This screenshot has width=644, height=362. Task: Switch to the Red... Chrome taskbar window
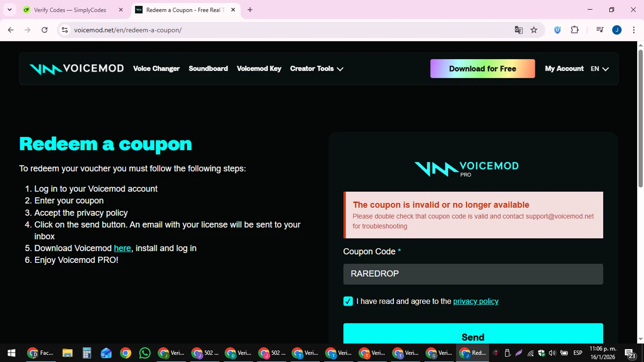(472, 353)
